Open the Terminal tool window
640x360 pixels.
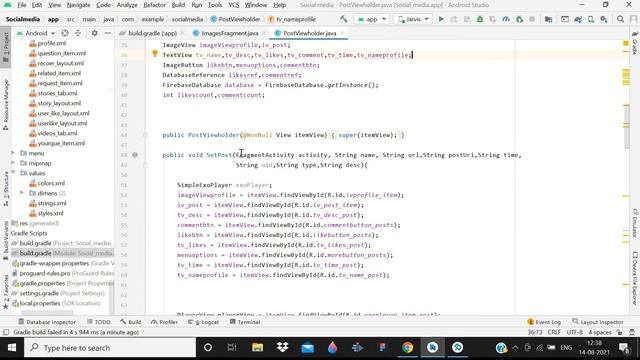[x=245, y=322]
